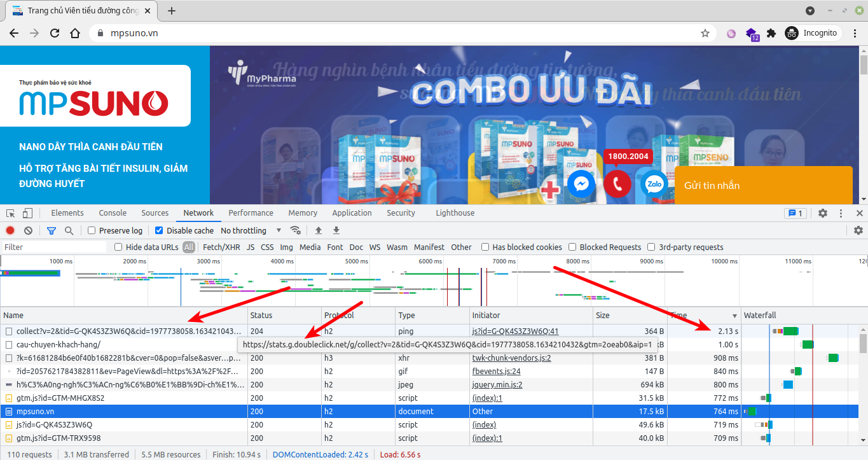Open DevTools settings gear
Image resolution: width=868 pixels, height=460 pixels.
[x=823, y=213]
